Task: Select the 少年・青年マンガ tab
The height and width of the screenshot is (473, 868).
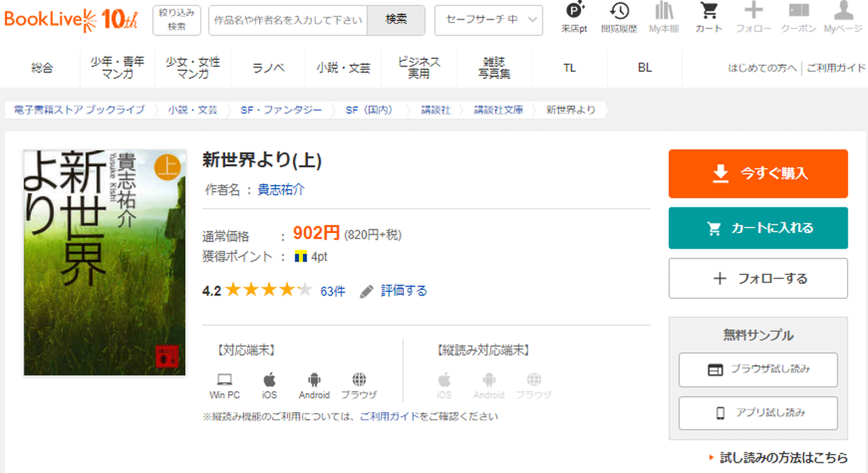Action: tap(117, 68)
